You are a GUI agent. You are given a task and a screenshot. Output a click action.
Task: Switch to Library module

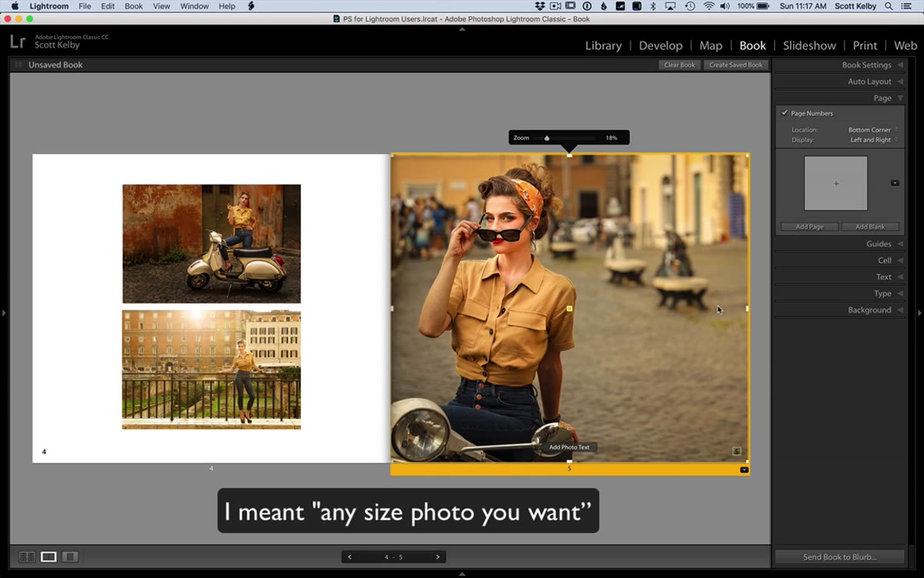click(x=603, y=45)
